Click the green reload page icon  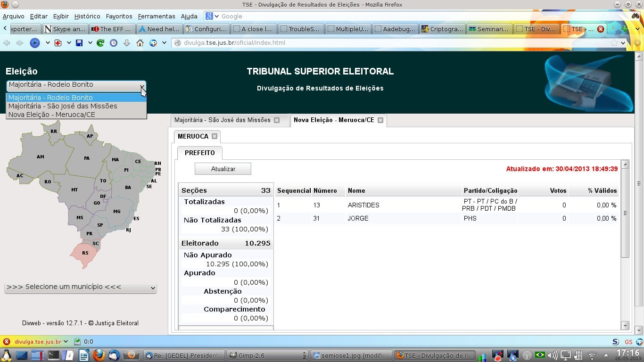[100, 43]
